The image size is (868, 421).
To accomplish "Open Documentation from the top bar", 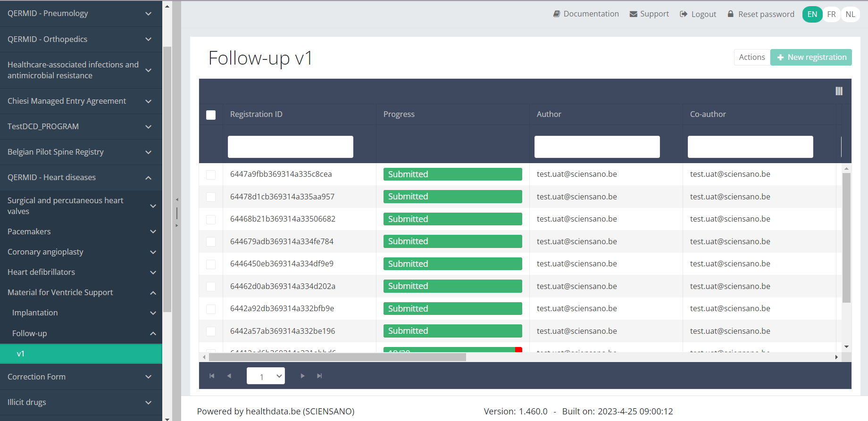I will coord(586,14).
